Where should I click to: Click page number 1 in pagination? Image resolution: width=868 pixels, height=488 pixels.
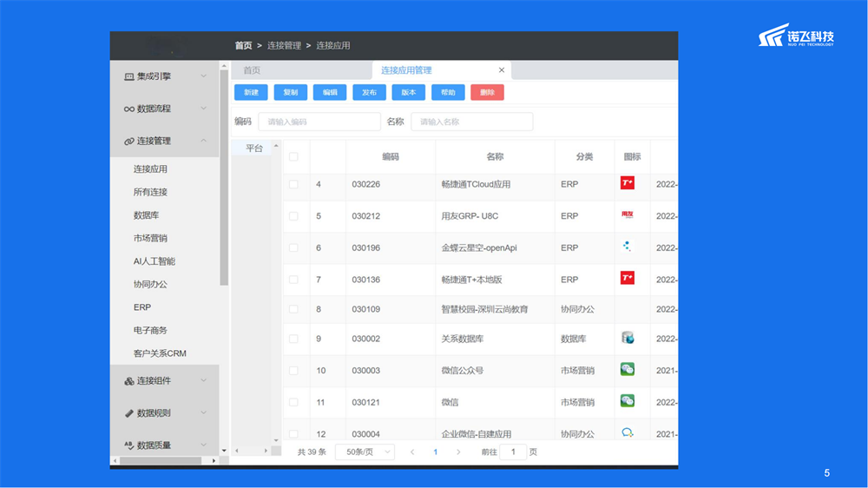436,452
